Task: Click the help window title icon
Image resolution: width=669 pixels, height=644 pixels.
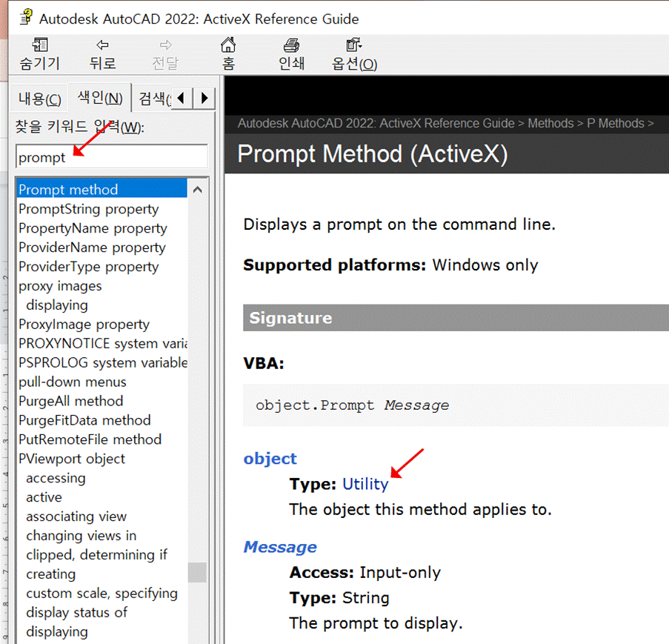Action: (x=27, y=18)
